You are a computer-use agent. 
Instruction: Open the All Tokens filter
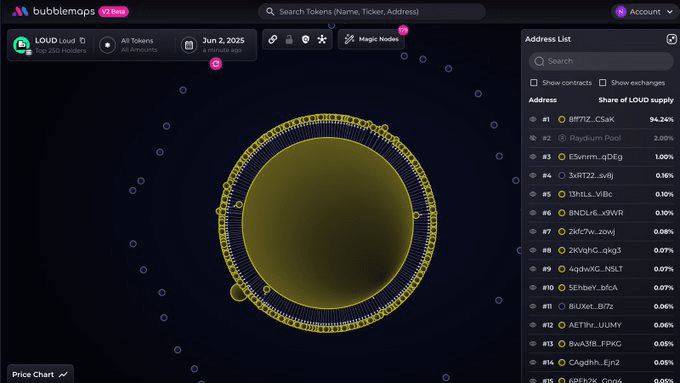click(x=130, y=45)
